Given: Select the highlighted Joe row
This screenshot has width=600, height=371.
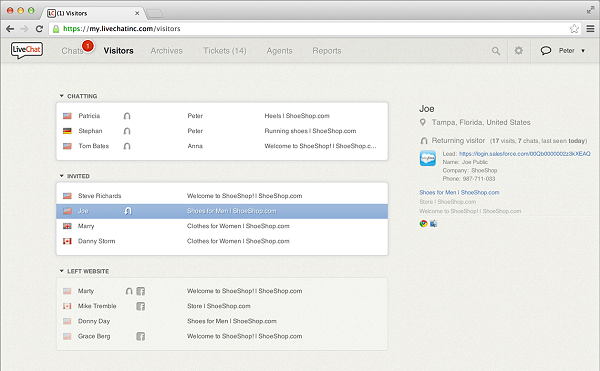Looking at the screenshot, I should point(222,211).
